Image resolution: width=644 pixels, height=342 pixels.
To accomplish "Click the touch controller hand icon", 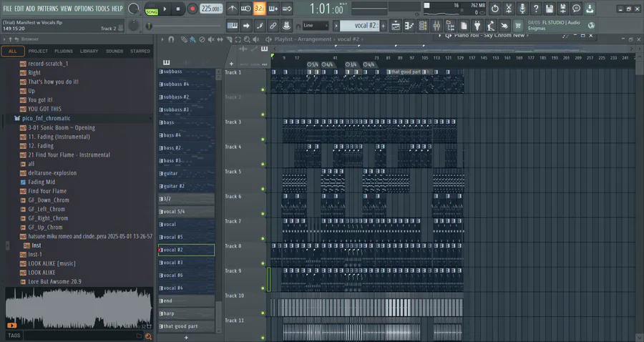I will click(x=504, y=26).
